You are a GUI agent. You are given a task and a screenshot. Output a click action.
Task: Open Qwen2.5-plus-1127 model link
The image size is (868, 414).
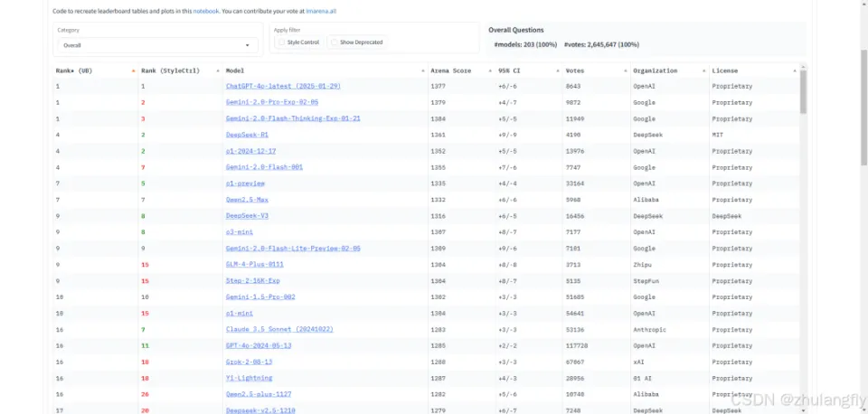(x=259, y=394)
